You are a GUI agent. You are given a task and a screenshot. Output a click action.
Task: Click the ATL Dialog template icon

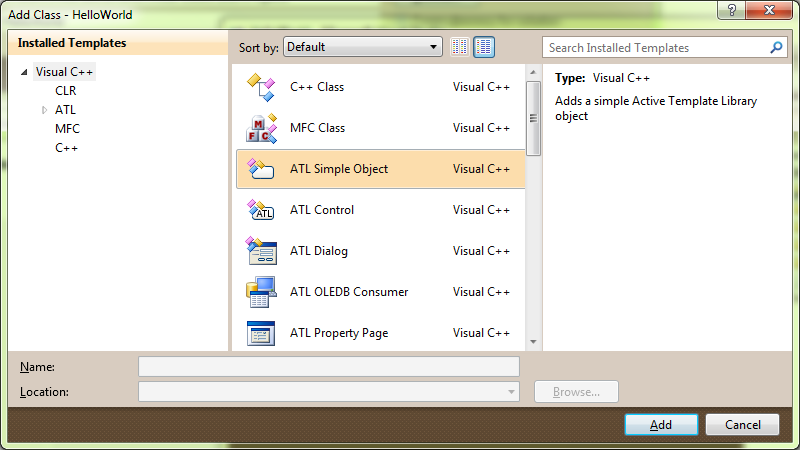point(261,251)
